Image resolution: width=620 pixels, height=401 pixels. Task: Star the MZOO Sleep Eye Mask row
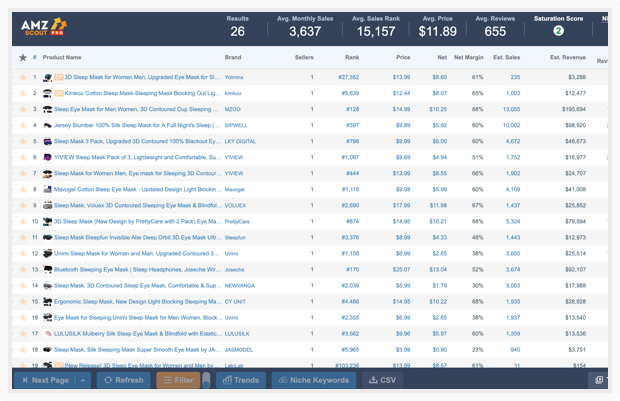coord(23,109)
